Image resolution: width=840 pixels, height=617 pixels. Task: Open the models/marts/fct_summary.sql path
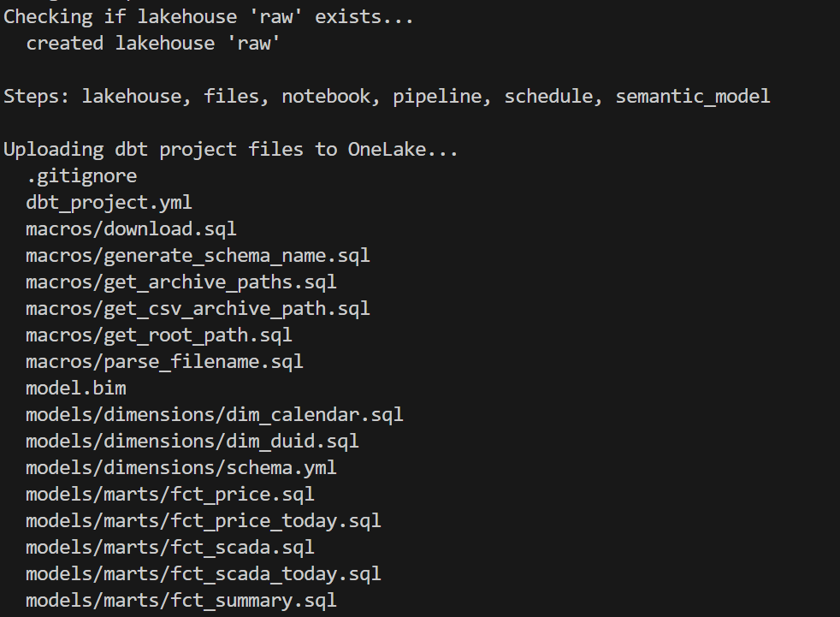[181, 601]
